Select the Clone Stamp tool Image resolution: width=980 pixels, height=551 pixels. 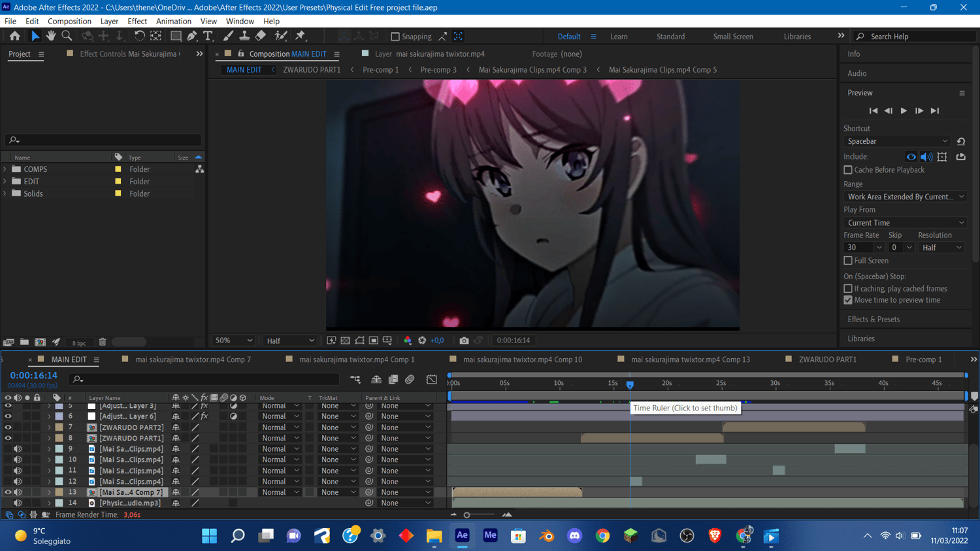(x=244, y=36)
